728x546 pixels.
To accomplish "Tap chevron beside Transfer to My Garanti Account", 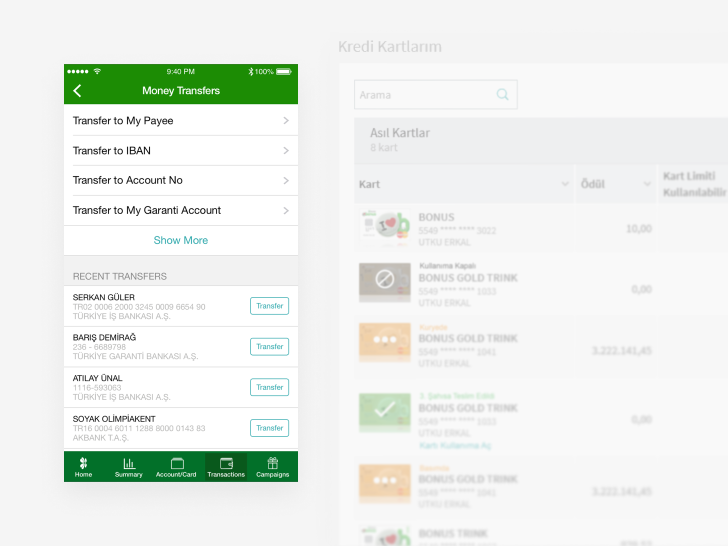I will coord(286,210).
